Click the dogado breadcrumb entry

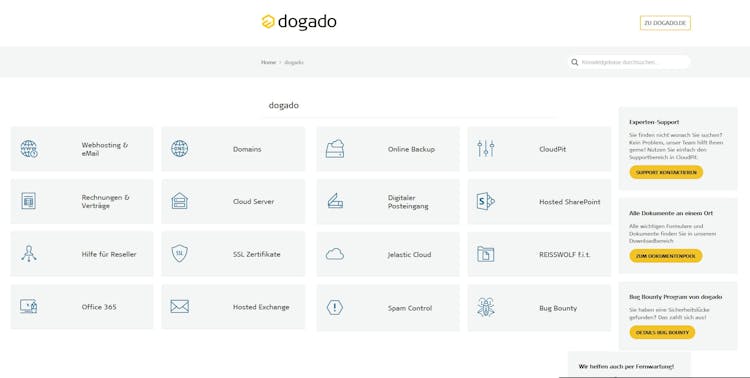tap(294, 62)
